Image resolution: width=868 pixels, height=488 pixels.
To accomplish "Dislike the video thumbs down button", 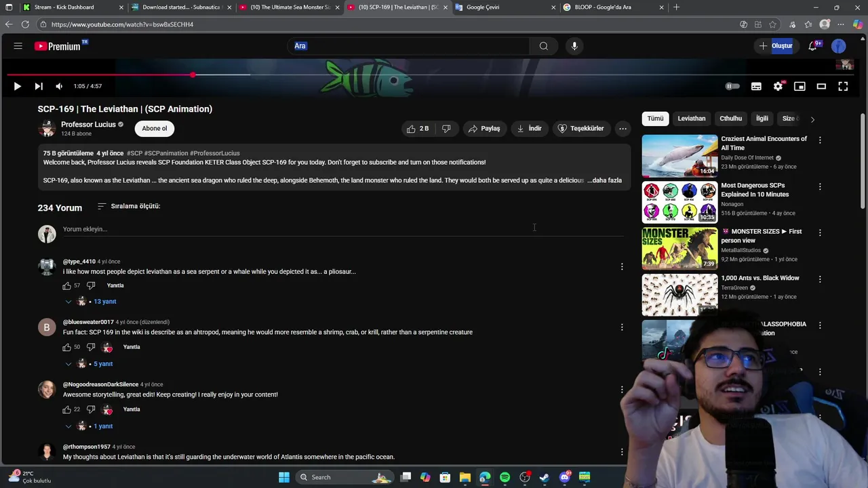I will coord(446,128).
